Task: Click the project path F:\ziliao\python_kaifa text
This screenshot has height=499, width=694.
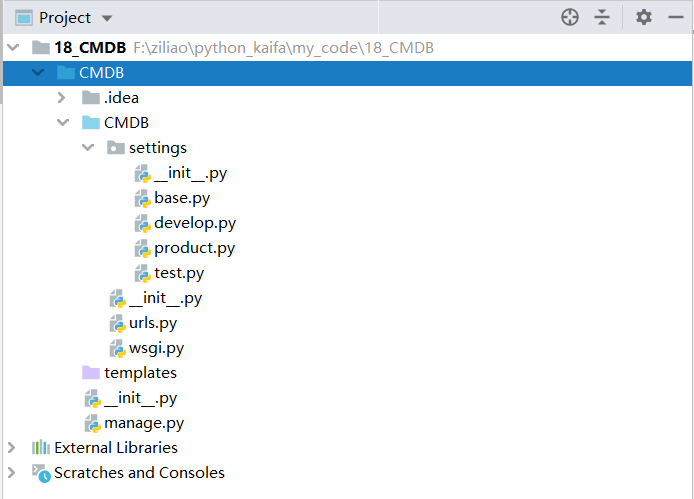Action: point(283,47)
